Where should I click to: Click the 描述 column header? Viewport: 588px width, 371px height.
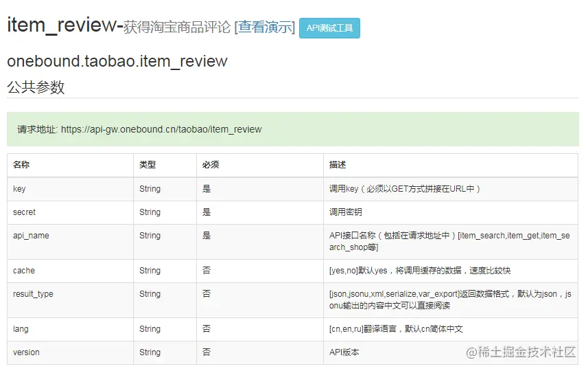(x=338, y=164)
